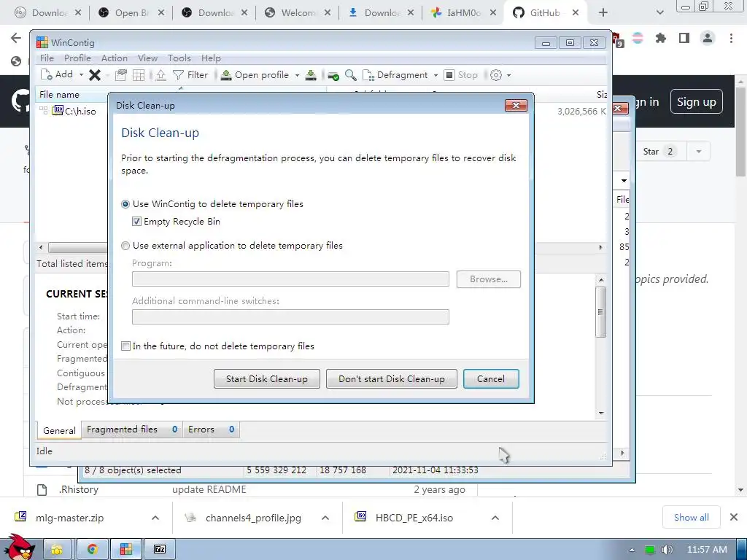Expand the Open profile dropdown arrow

[x=298, y=75]
